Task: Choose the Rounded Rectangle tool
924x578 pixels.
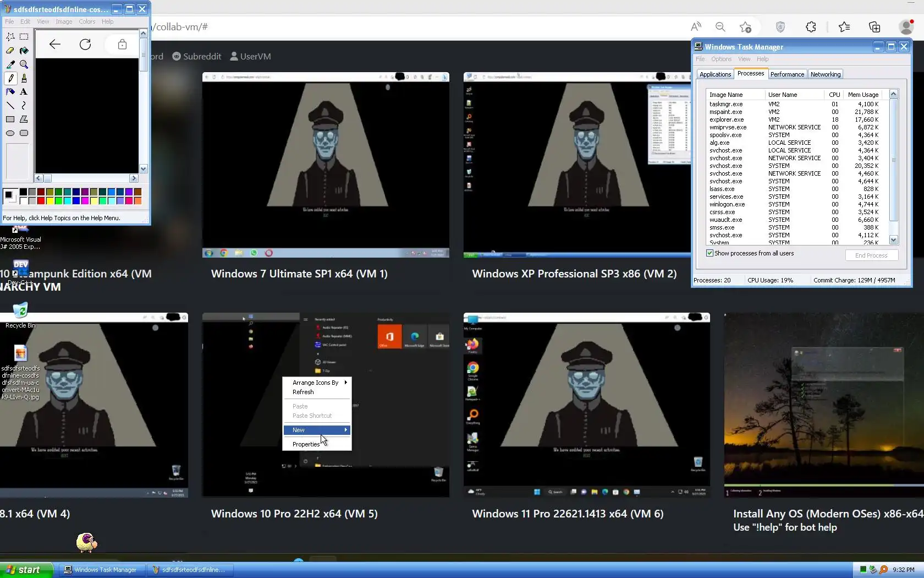Action: click(24, 133)
